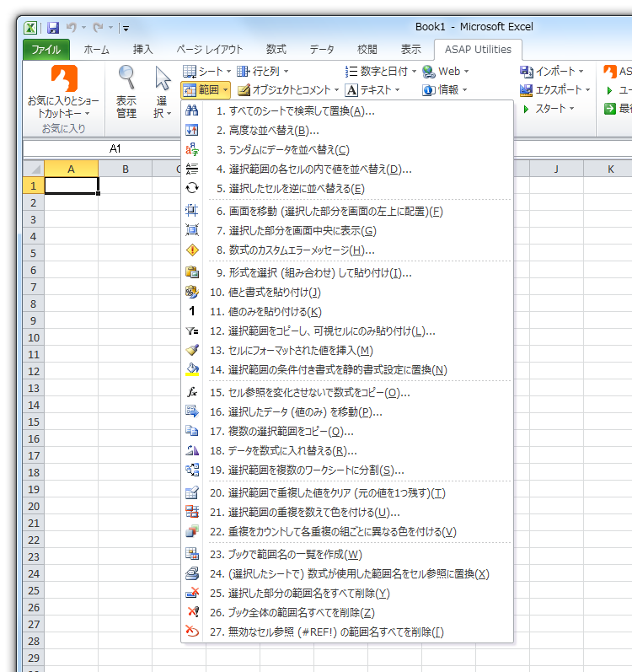Choose 7. 選択した部分を画面中央に表示

coord(347,230)
